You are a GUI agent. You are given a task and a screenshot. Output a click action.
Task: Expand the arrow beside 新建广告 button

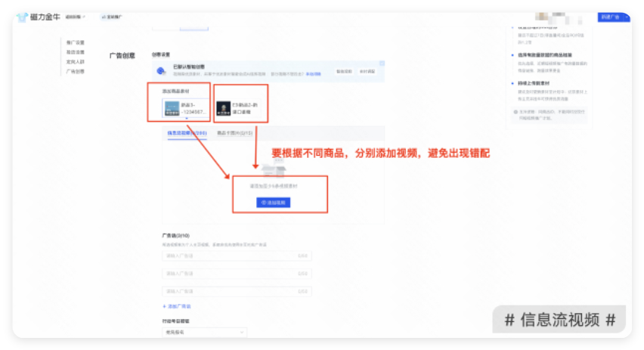[627, 17]
